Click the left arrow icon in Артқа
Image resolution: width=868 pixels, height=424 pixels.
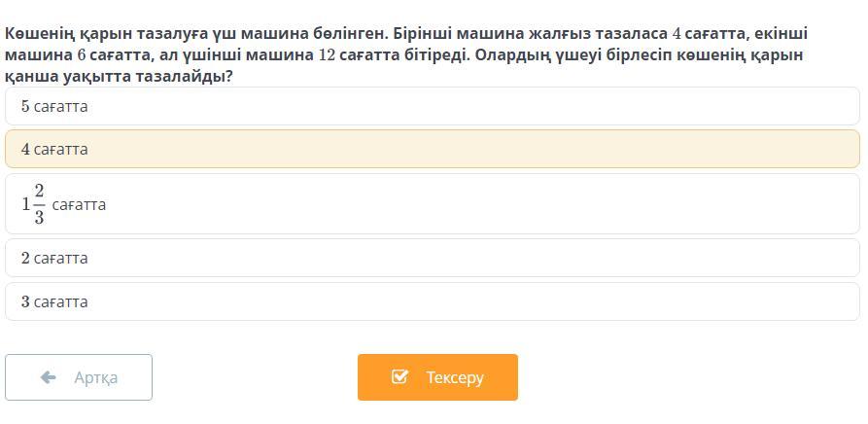(x=49, y=377)
